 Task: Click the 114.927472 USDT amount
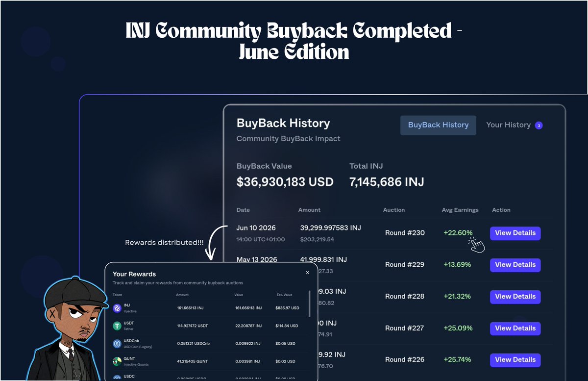pyautogui.click(x=193, y=326)
